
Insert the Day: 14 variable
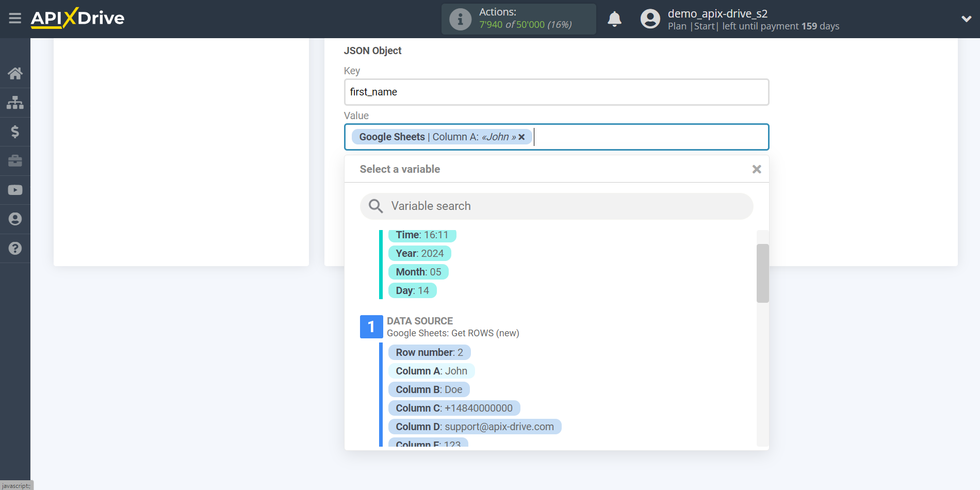pyautogui.click(x=412, y=290)
